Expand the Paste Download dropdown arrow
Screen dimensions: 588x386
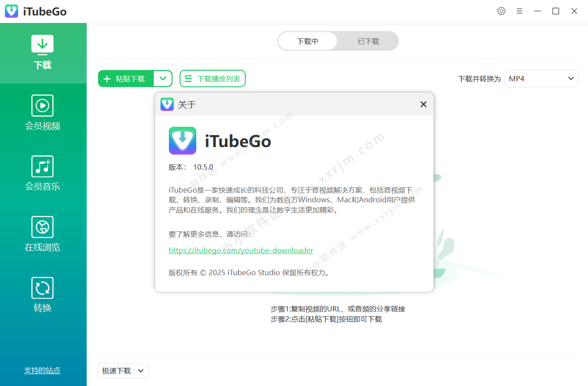pyautogui.click(x=163, y=79)
